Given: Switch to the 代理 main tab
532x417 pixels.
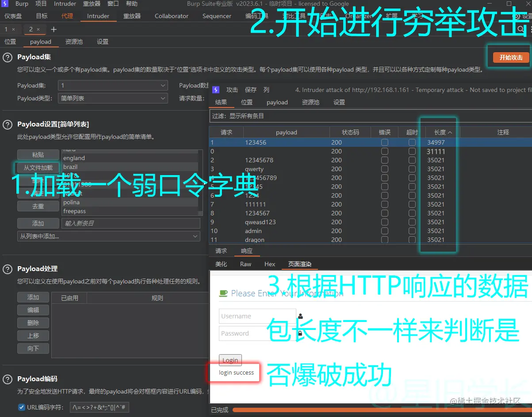Looking at the screenshot, I should [67, 16].
